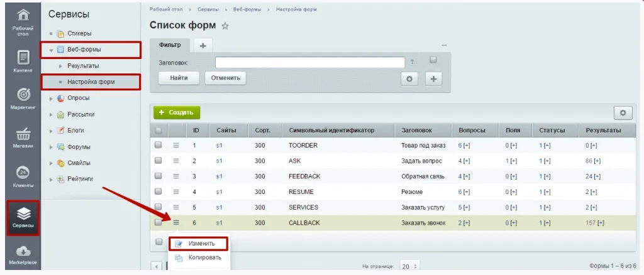Screen dimensions: 644x275
Task: Select Копировать from the context menu
Action: tap(204, 257)
